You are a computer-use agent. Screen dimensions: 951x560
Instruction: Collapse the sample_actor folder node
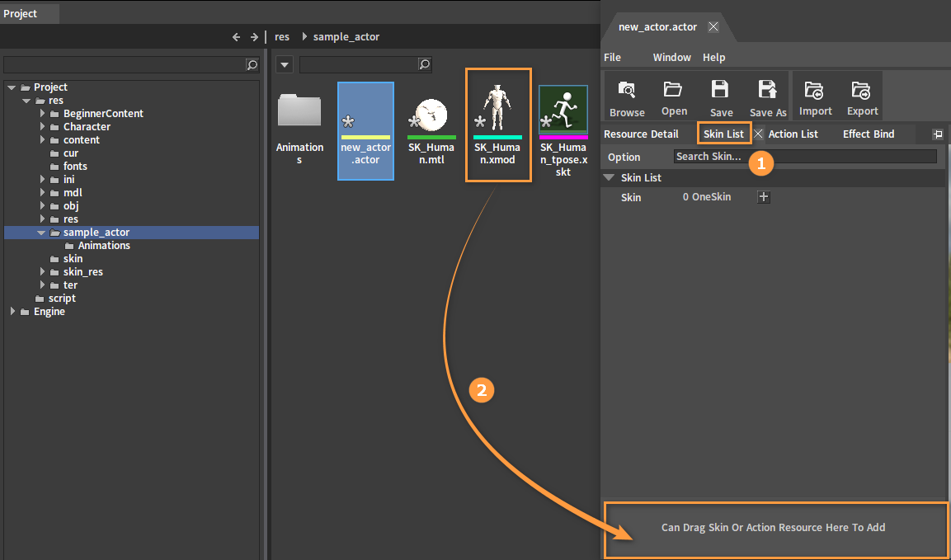point(41,233)
